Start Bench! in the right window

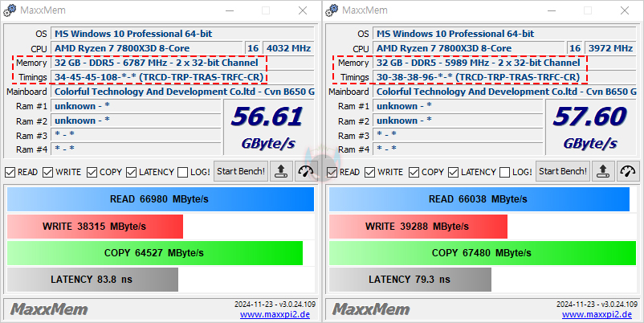(563, 171)
